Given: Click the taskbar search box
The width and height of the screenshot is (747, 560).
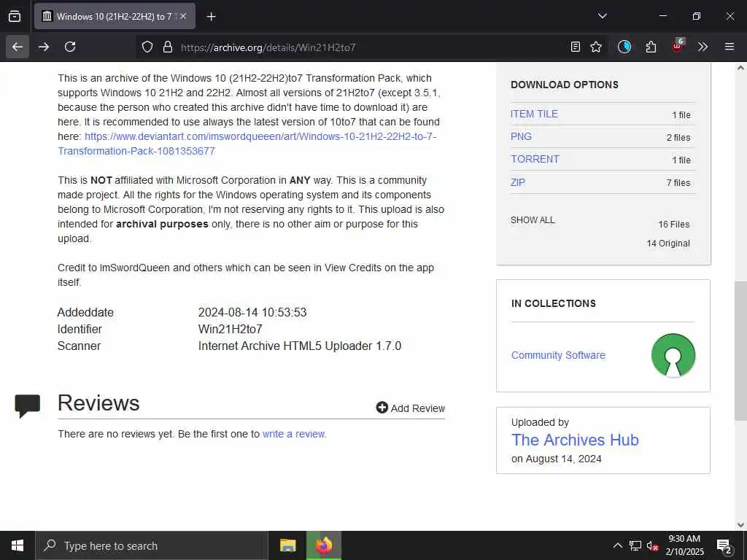Looking at the screenshot, I should point(152,545).
